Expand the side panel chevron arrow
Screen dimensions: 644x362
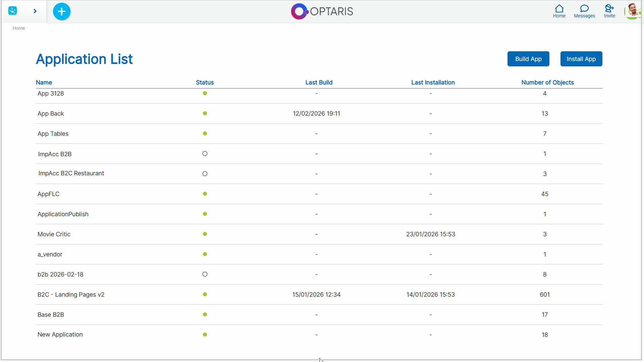(35, 11)
